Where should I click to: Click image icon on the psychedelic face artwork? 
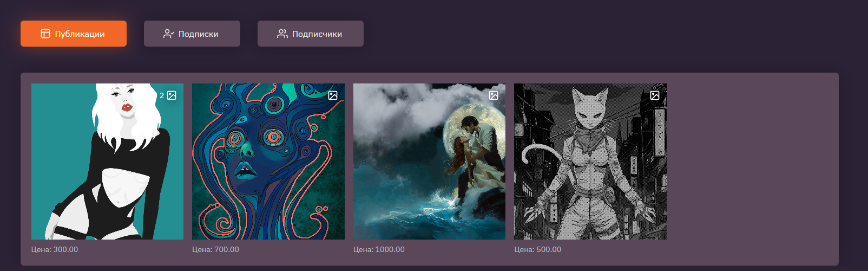[333, 95]
